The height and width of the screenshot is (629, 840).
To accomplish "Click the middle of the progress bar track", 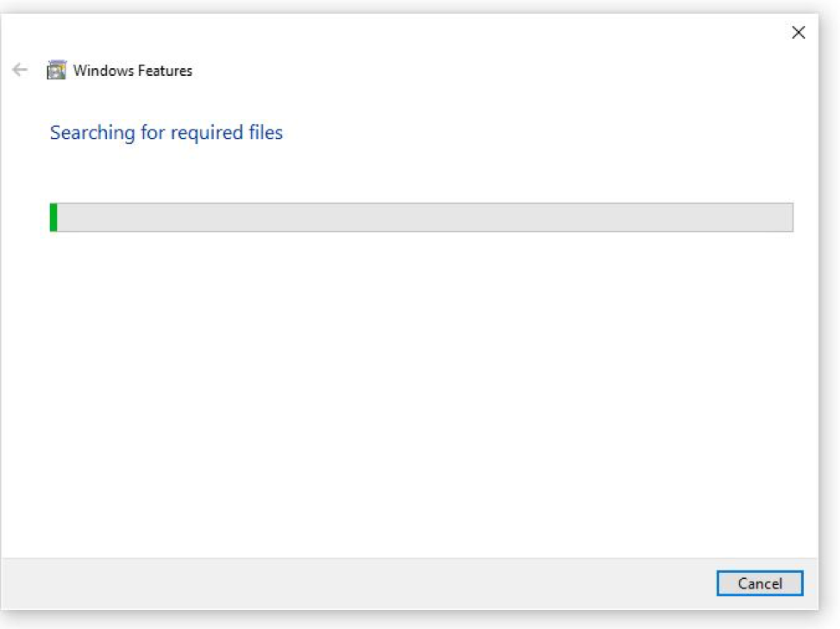I will 422,217.
